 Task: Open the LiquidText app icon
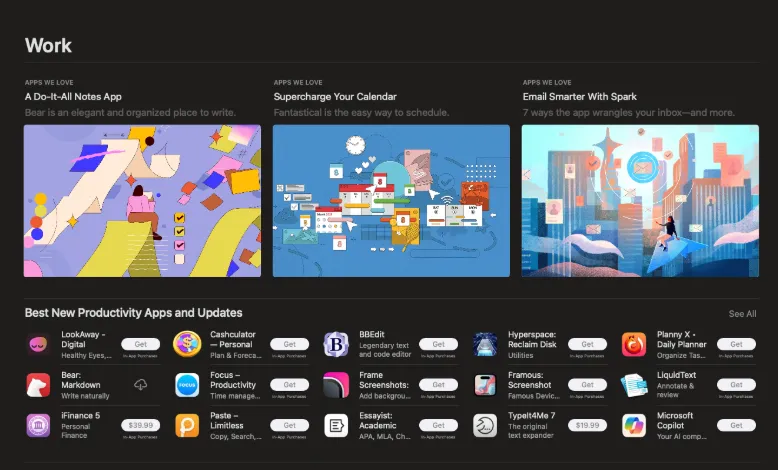(x=634, y=385)
